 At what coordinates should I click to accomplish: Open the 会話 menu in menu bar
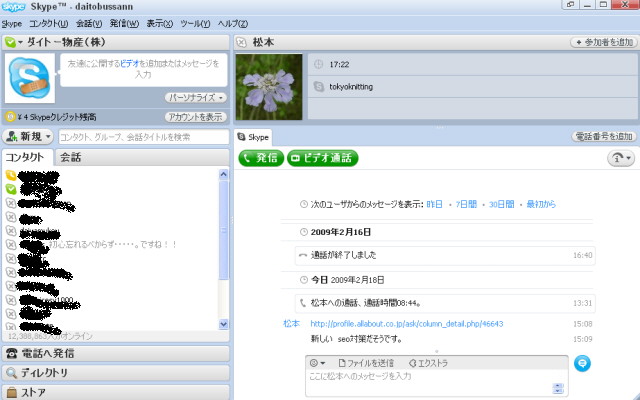[89, 24]
